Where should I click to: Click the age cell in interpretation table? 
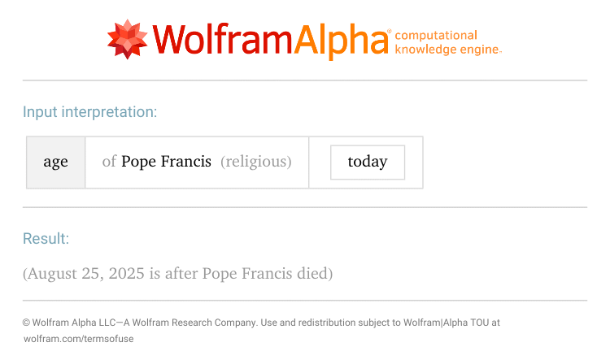pyautogui.click(x=55, y=162)
